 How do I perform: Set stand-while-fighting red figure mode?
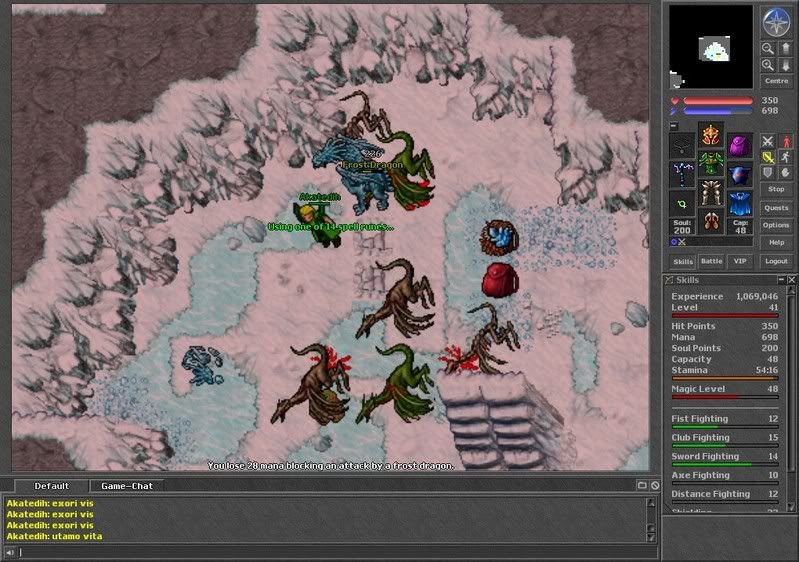point(786,141)
